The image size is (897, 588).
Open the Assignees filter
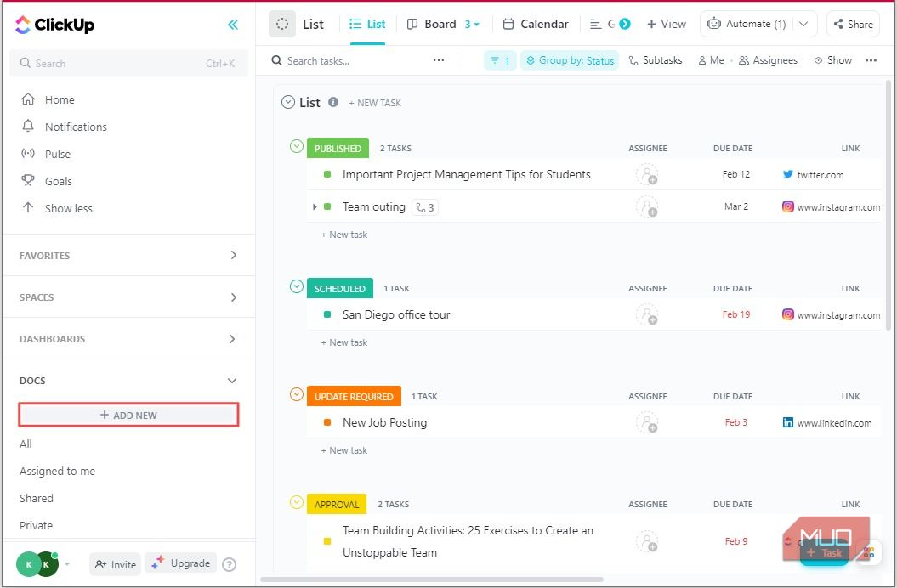(768, 60)
